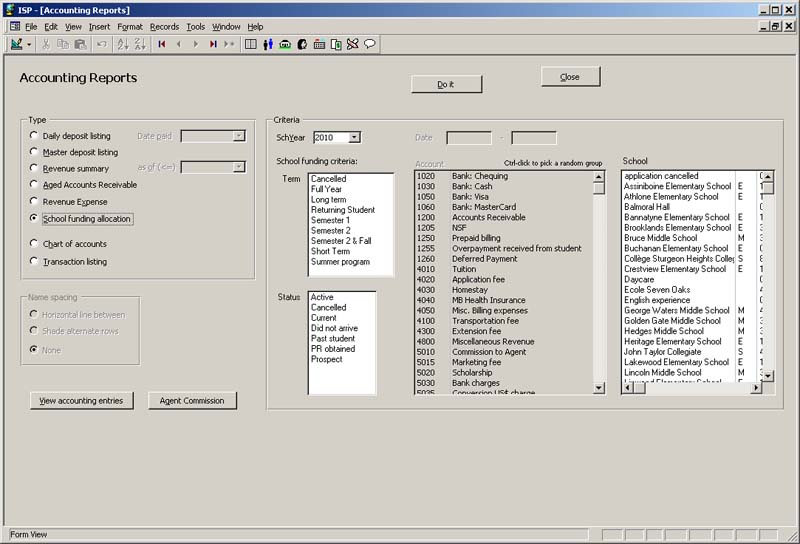Open the Tools menu
800x544 pixels.
[x=195, y=26]
